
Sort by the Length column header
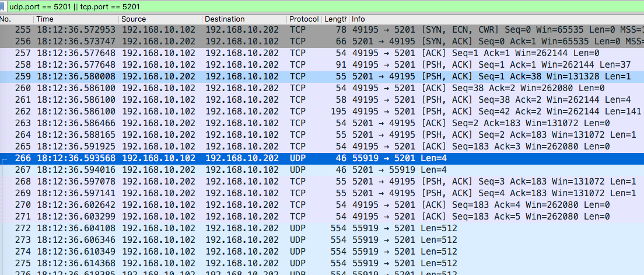pos(335,19)
